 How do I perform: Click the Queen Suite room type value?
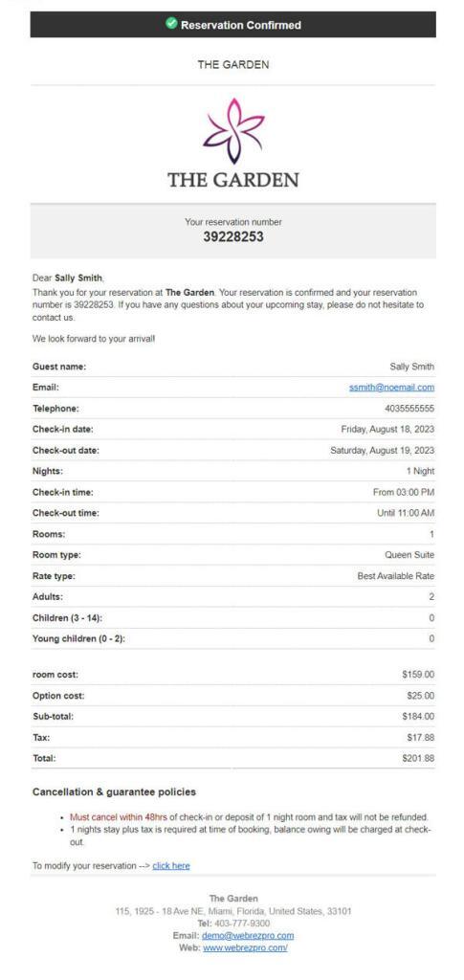409,555
